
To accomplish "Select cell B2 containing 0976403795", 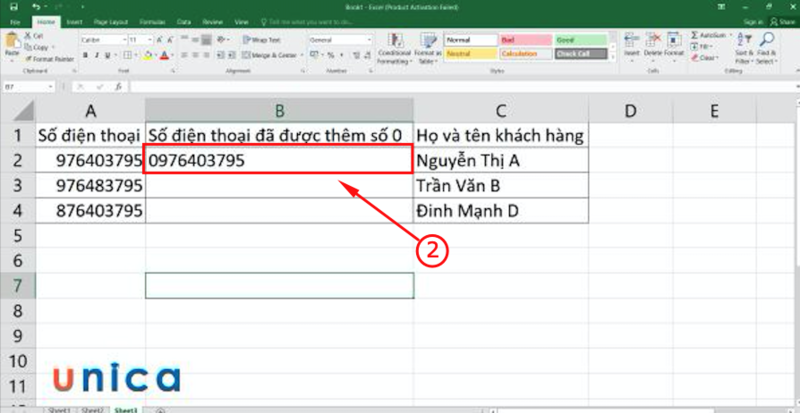I will coord(278,160).
